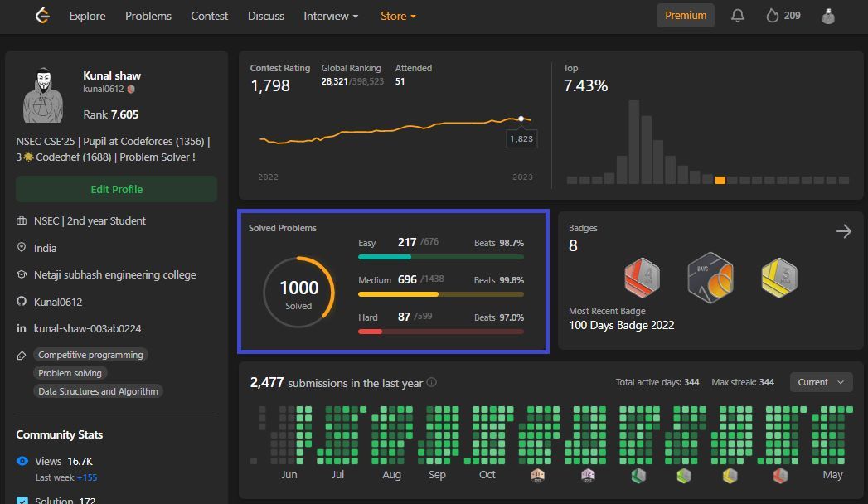
Task: Open the Current year dropdown
Action: [x=821, y=382]
